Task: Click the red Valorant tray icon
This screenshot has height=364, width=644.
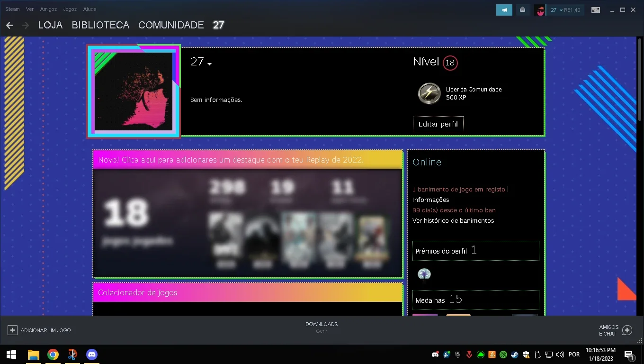Action: tap(469, 355)
